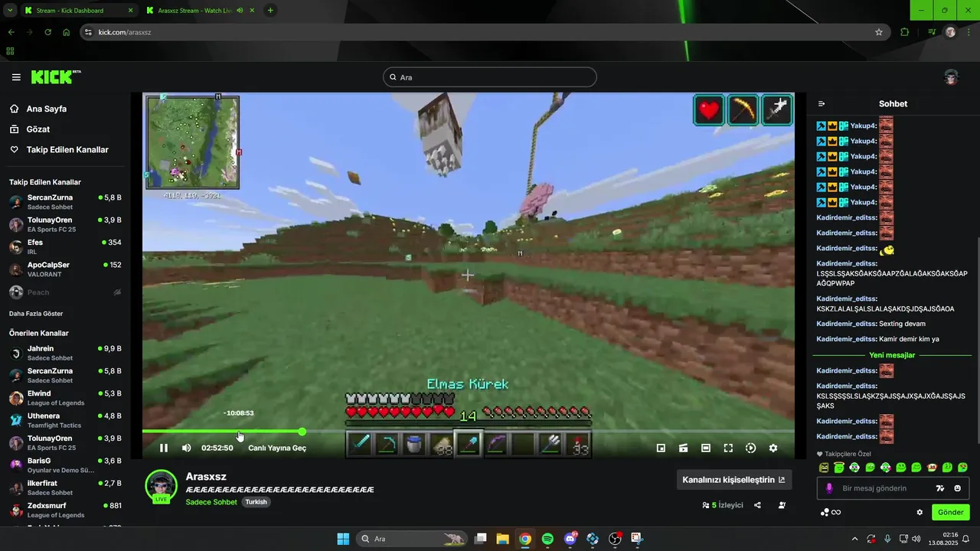Pause the stream video

(x=163, y=448)
